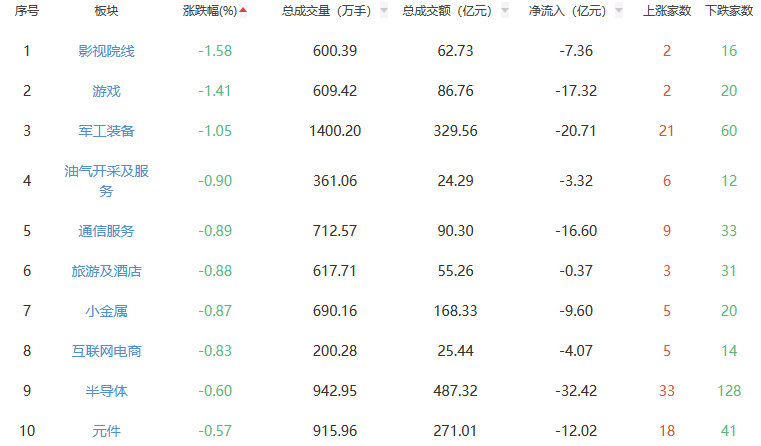Image resolution: width=761 pixels, height=446 pixels.
Task: Open the 军工装备 sector link
Action: pos(106,131)
